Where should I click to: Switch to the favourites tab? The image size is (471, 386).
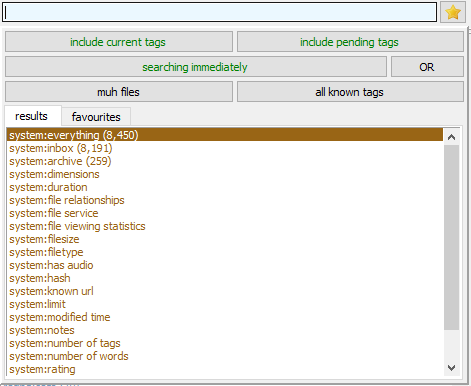pos(96,117)
